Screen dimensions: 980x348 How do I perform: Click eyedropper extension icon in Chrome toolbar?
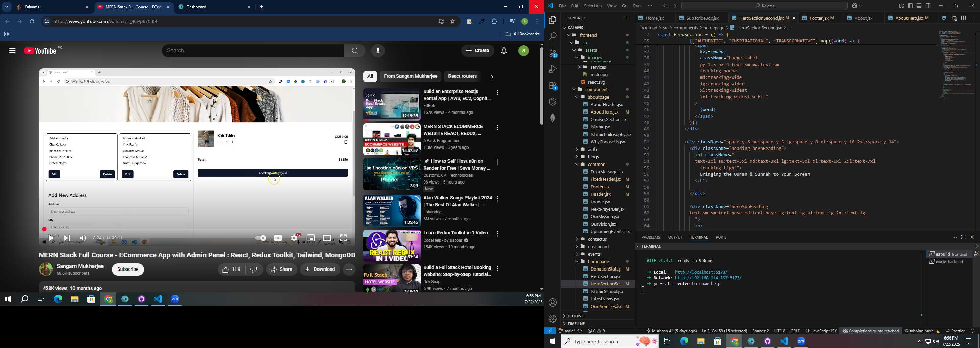[482, 22]
